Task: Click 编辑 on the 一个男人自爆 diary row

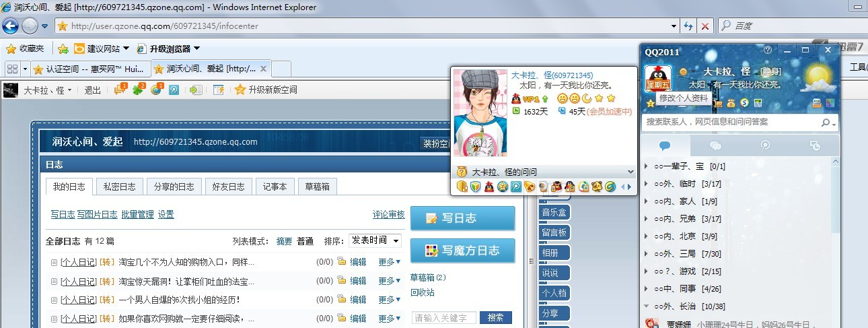Action: pyautogui.click(x=358, y=300)
